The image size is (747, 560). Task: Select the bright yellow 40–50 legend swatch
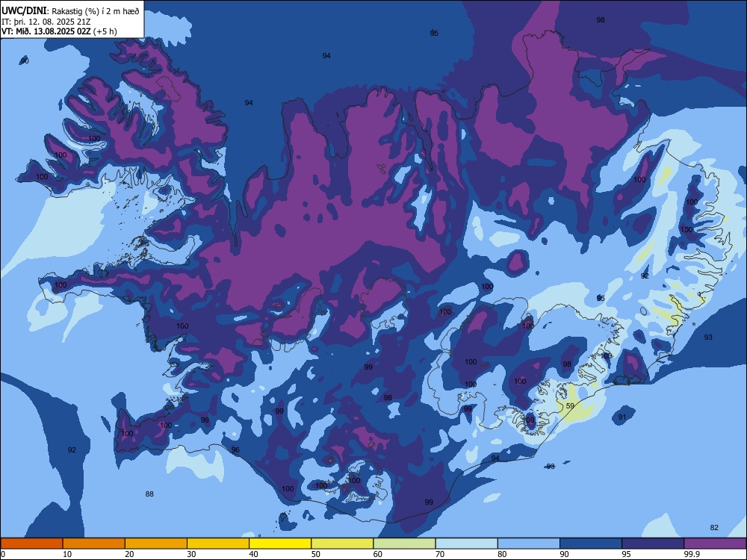click(x=280, y=544)
